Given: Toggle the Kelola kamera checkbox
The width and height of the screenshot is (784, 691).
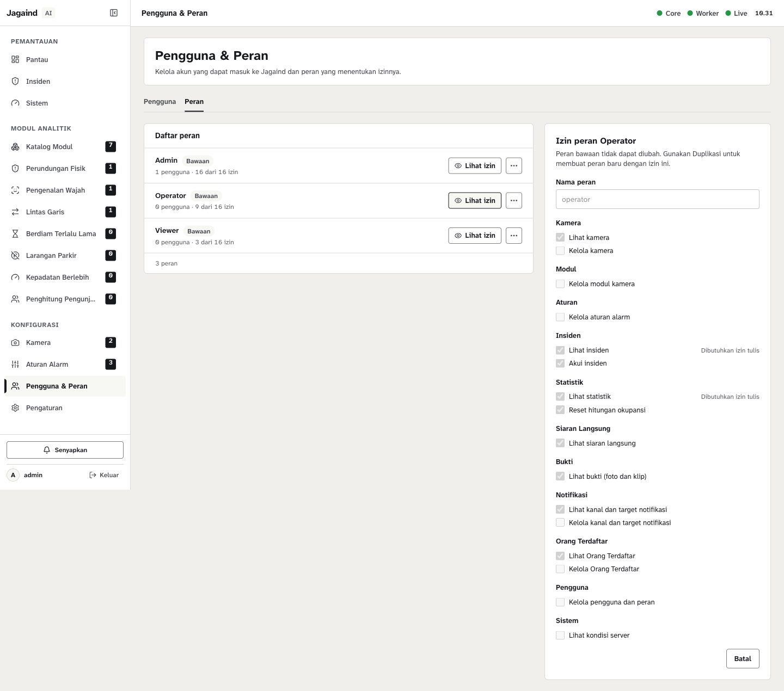Looking at the screenshot, I should pyautogui.click(x=560, y=250).
